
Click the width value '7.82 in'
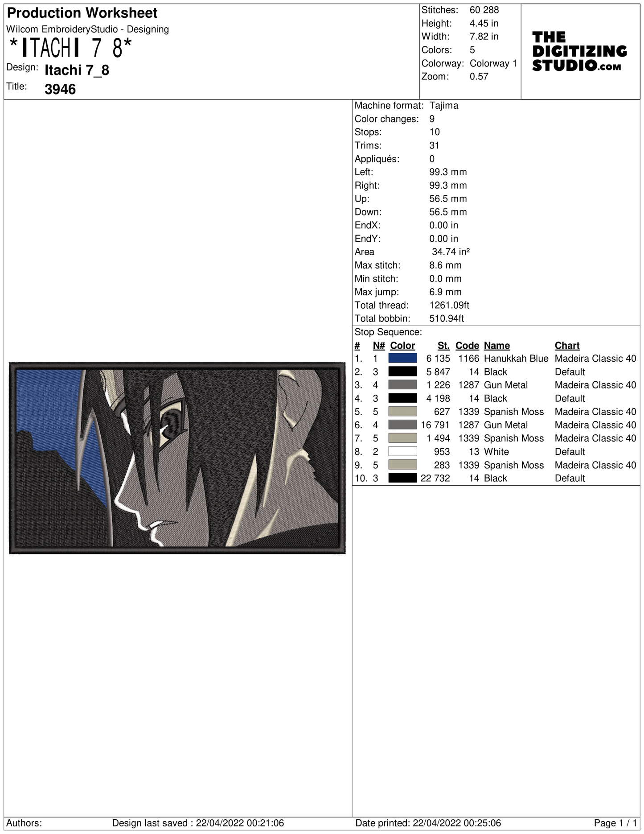[484, 37]
